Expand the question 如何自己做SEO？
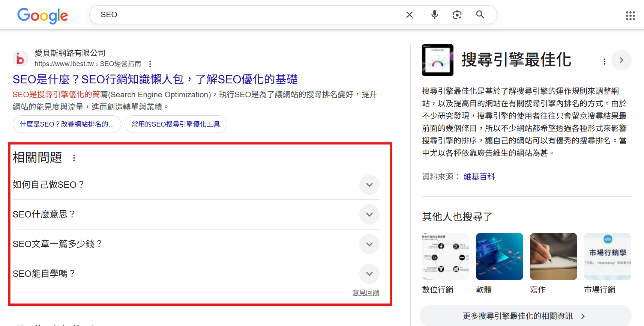Image resolution: width=644 pixels, height=326 pixels. tap(369, 185)
